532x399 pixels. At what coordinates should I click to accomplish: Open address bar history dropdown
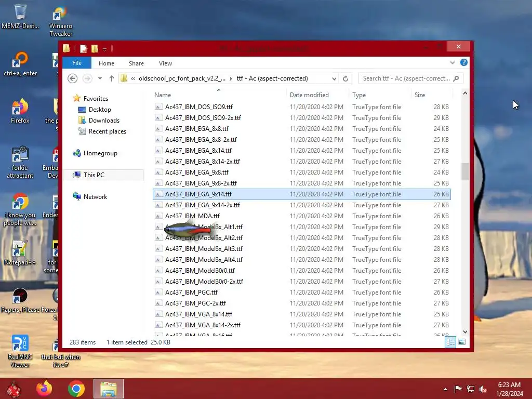(334, 79)
